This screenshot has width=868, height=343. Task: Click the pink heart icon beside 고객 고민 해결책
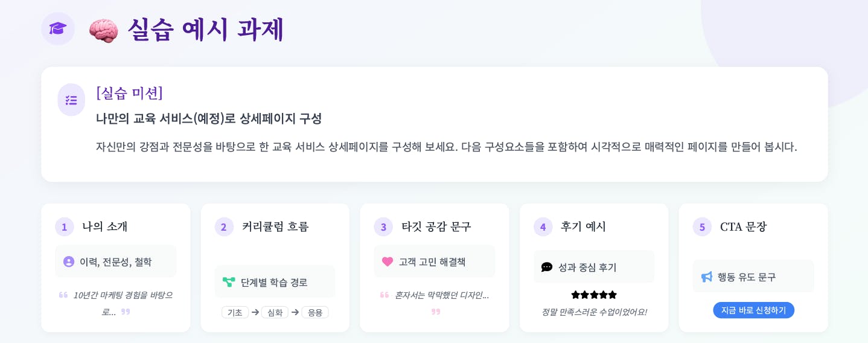point(388,261)
